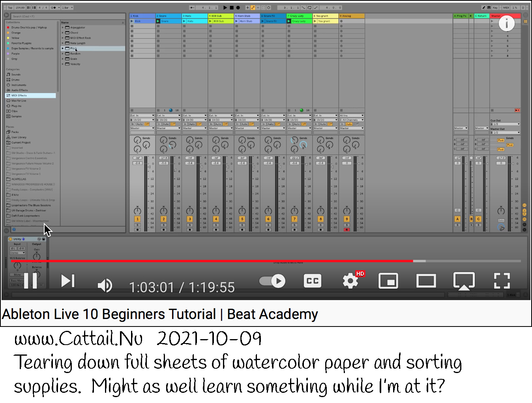The image size is (532, 403).
Task: Select Max for Live category
Action: click(x=19, y=101)
